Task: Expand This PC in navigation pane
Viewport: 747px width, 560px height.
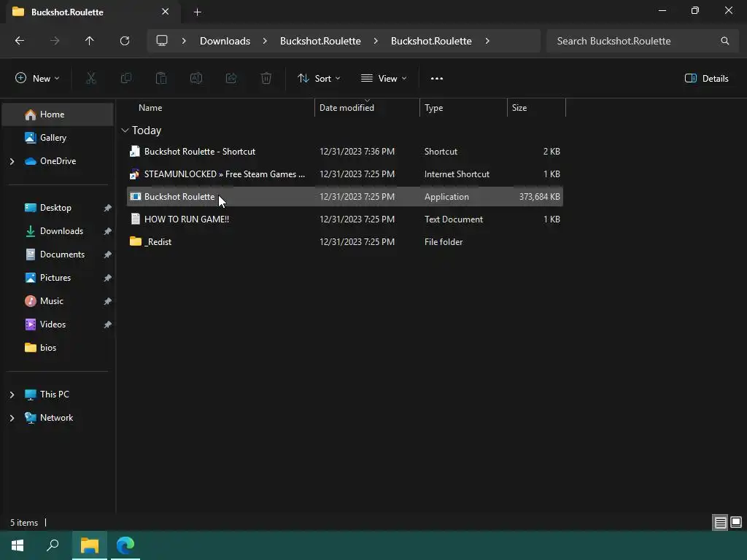Action: [x=12, y=394]
